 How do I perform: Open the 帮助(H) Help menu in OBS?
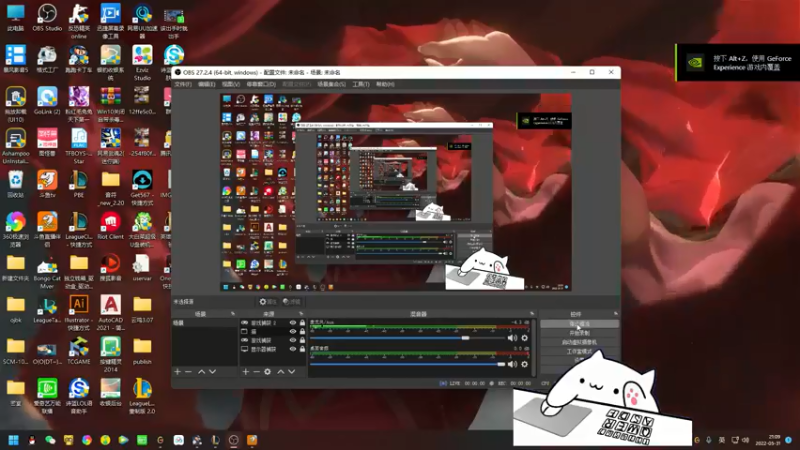(385, 84)
